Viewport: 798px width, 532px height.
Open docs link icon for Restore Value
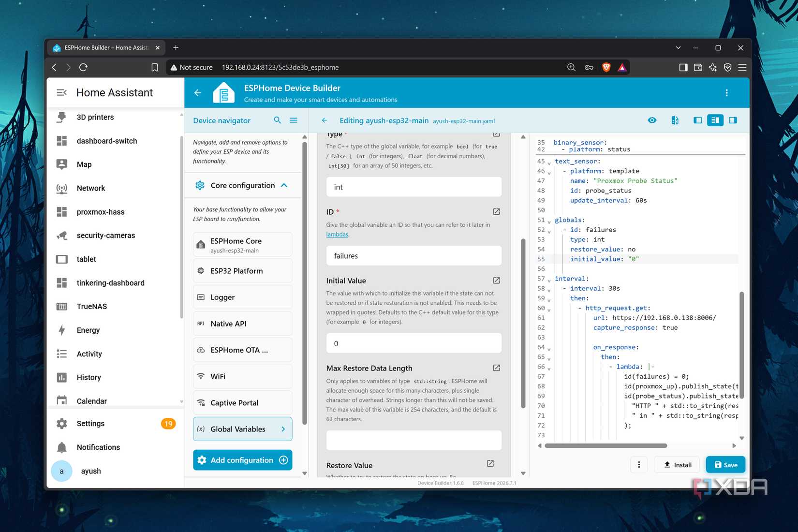pos(490,464)
